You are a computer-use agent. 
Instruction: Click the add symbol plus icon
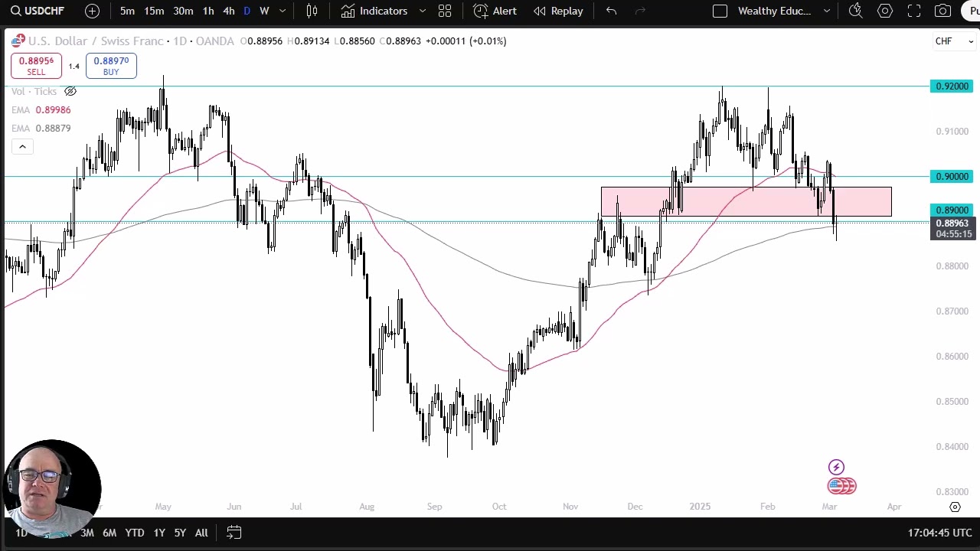click(92, 11)
